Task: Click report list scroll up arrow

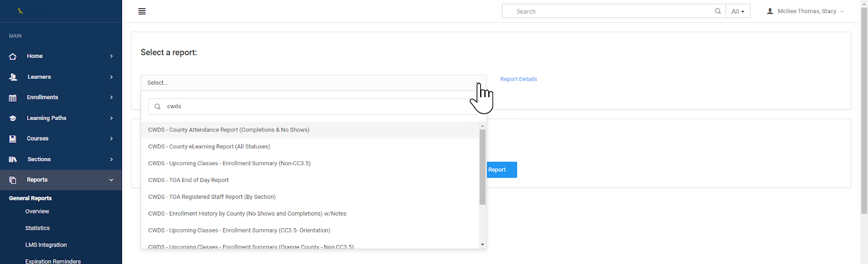Action: (x=482, y=125)
